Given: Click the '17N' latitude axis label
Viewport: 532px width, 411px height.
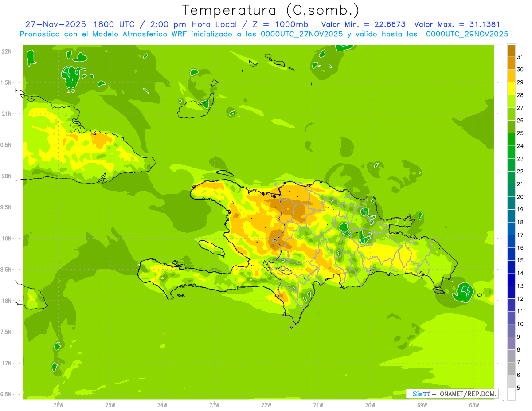Looking at the screenshot, I should [7, 363].
